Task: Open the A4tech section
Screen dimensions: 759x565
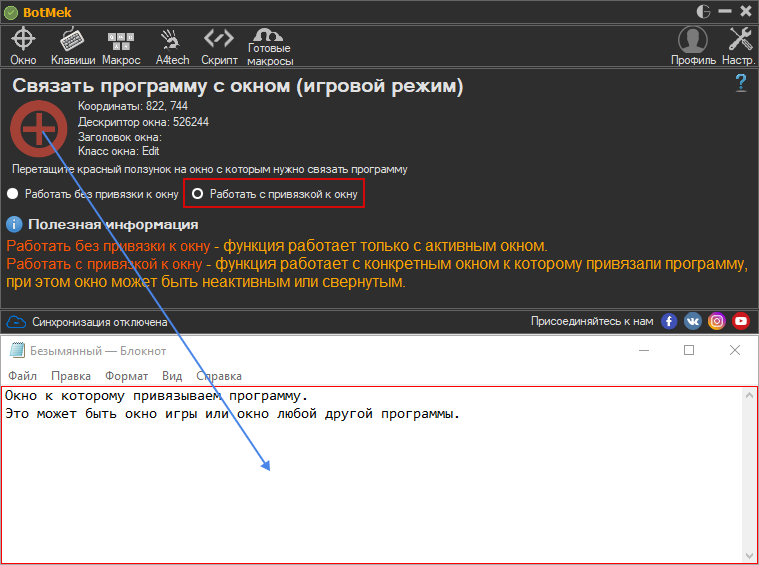Action: click(x=172, y=46)
